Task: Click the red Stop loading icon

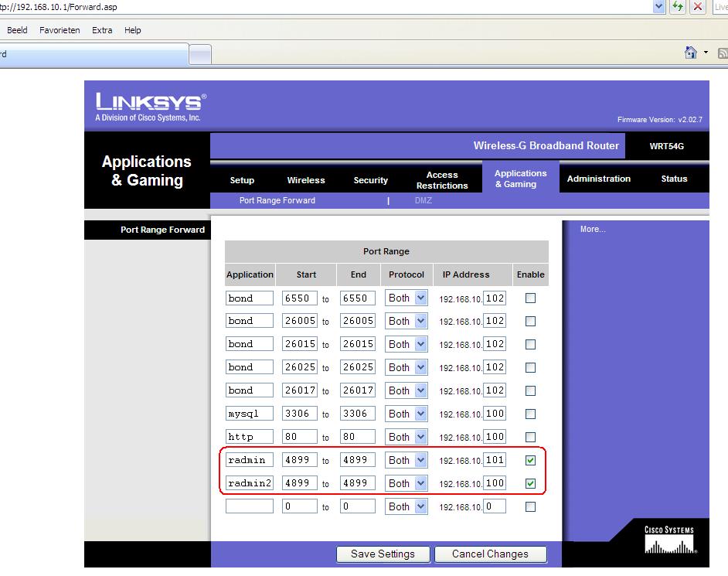Action: [698, 7]
